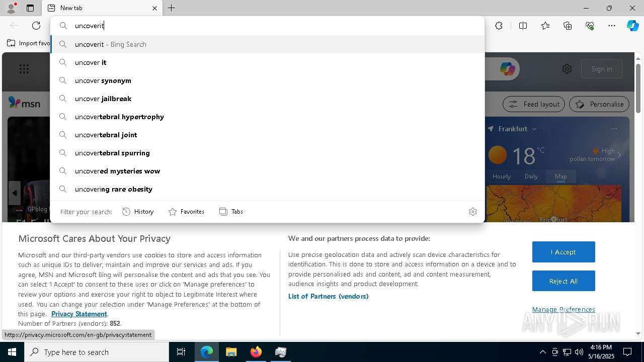Click the address bar input with uncoverit
The width and height of the screenshot is (644, 362).
click(x=267, y=26)
